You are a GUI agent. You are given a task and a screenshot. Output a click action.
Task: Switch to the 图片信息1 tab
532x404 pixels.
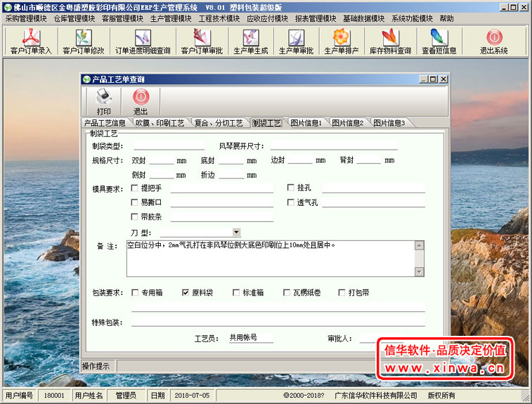tap(306, 123)
